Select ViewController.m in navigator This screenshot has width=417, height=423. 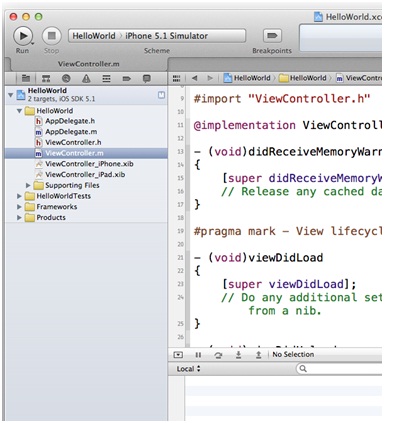[86, 153]
